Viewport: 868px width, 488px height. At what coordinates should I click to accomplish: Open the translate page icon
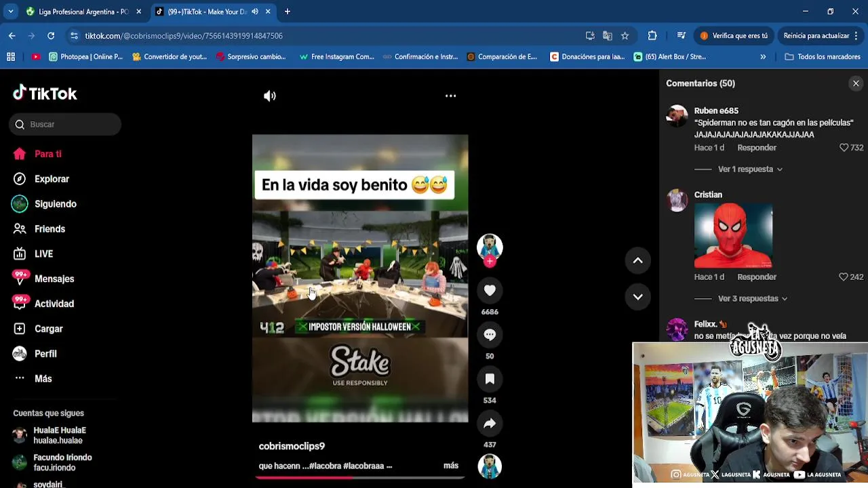(608, 35)
